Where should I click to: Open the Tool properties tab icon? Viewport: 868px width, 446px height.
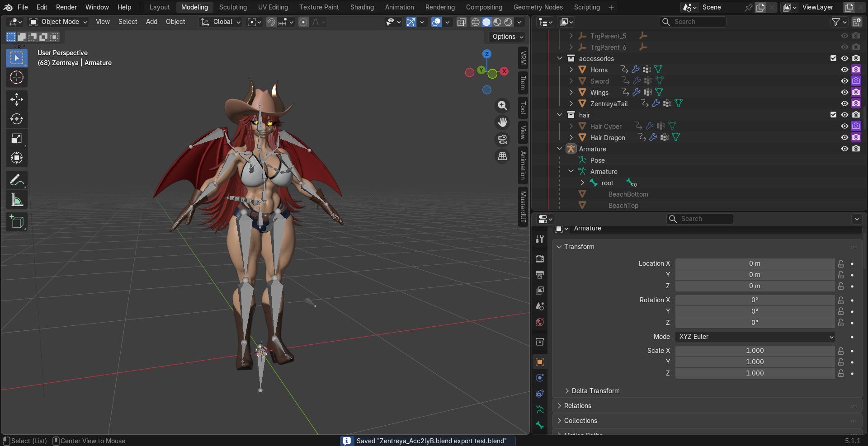pyautogui.click(x=539, y=239)
